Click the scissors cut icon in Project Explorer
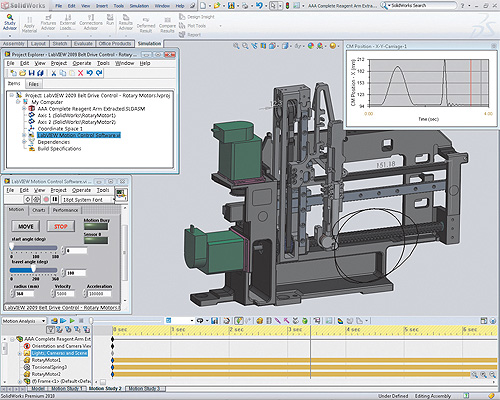 click(54, 73)
